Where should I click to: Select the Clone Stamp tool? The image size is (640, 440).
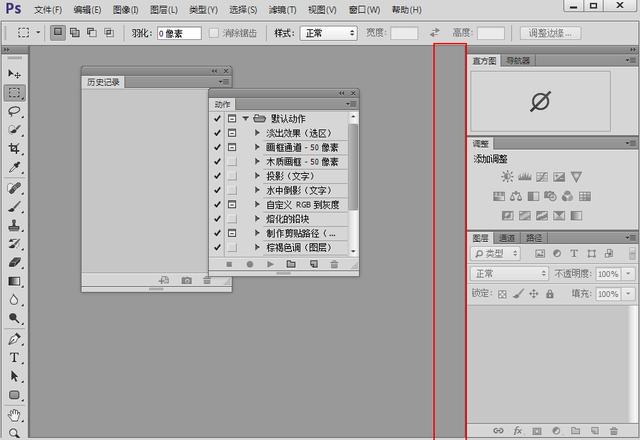click(14, 225)
